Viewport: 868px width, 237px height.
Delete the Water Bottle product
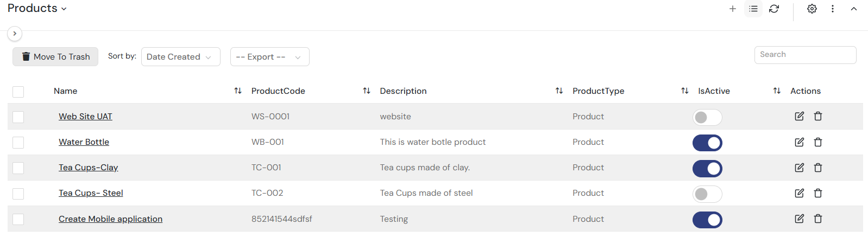tap(817, 142)
